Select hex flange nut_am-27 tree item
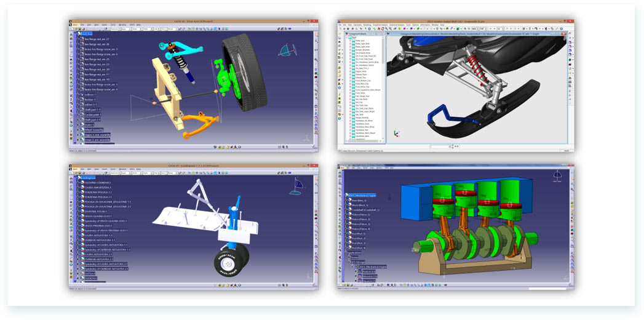 97,39
